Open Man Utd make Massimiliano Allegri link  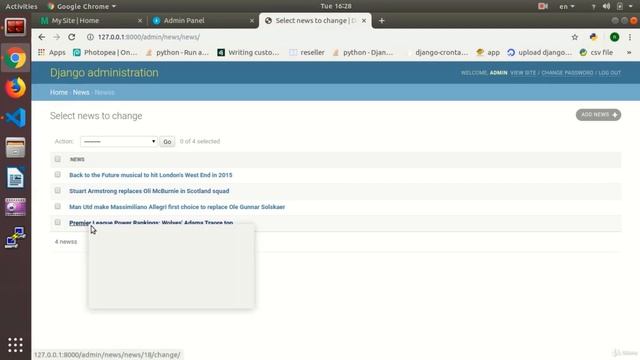click(177, 207)
